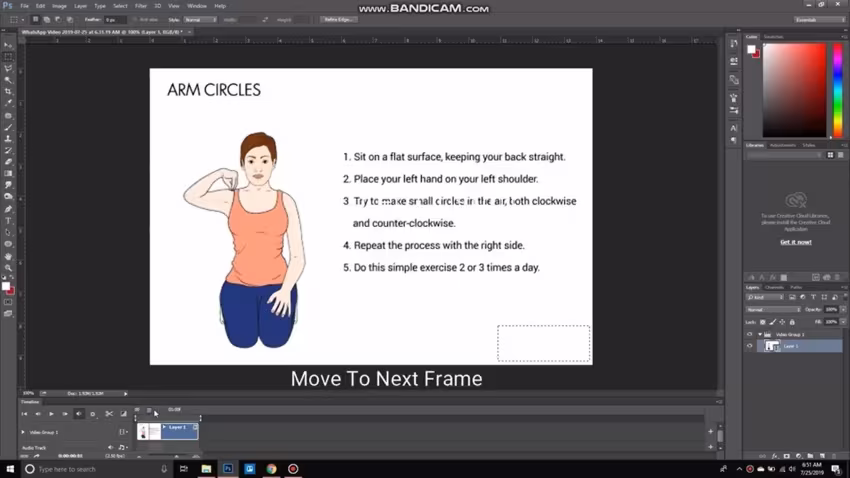Open the Filter menu
The image size is (850, 478).
pos(141,6)
